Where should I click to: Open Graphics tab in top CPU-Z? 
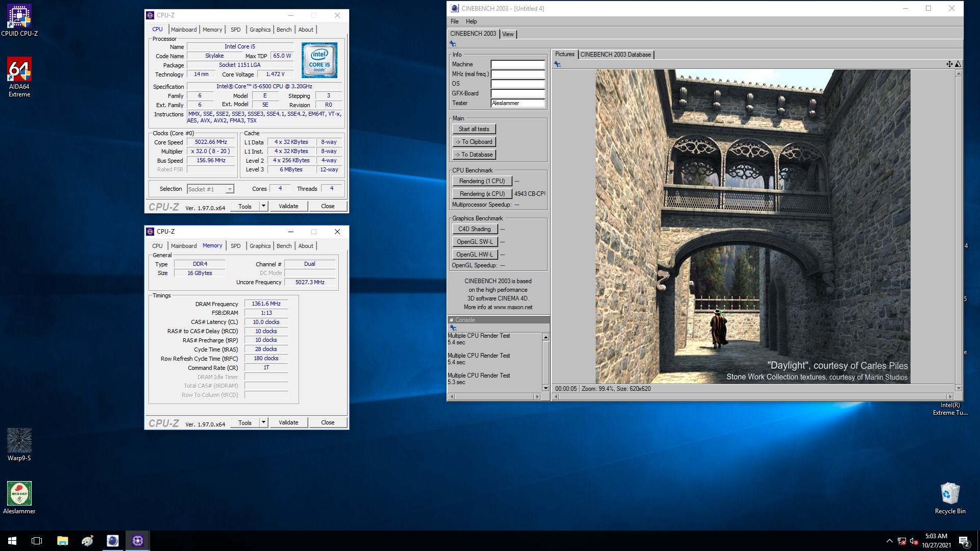coord(260,30)
